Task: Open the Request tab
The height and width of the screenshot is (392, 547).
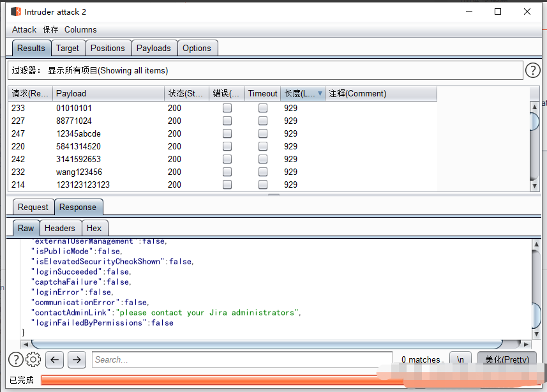Action: coord(33,207)
